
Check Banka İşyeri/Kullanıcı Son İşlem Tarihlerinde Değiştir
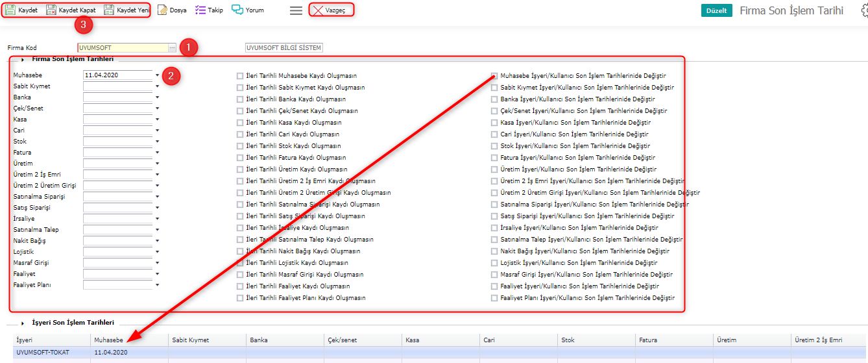[x=494, y=99]
